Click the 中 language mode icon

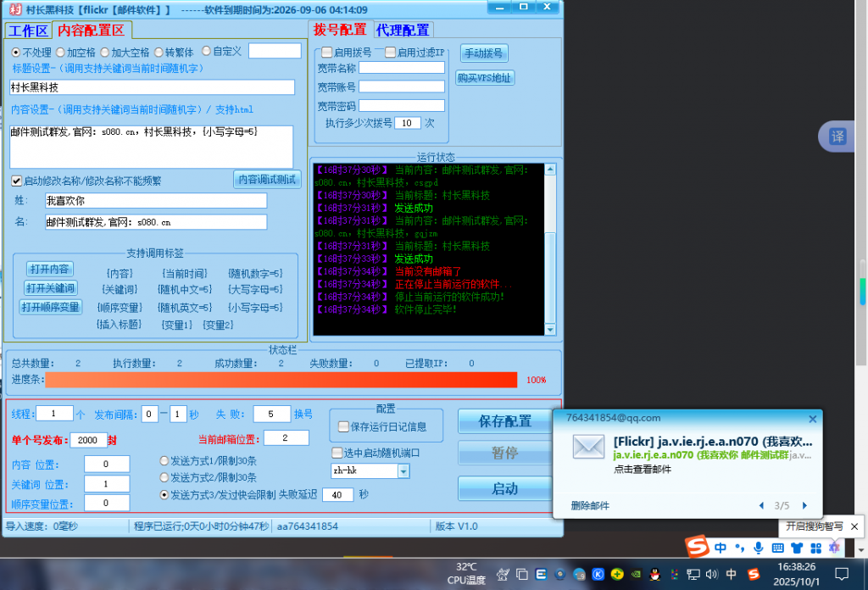coord(721,547)
